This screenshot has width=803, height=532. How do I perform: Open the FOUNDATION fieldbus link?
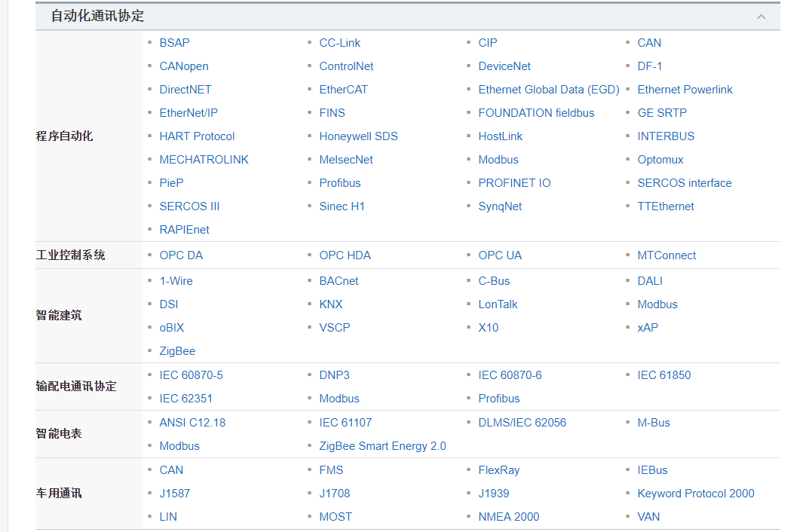tap(536, 113)
